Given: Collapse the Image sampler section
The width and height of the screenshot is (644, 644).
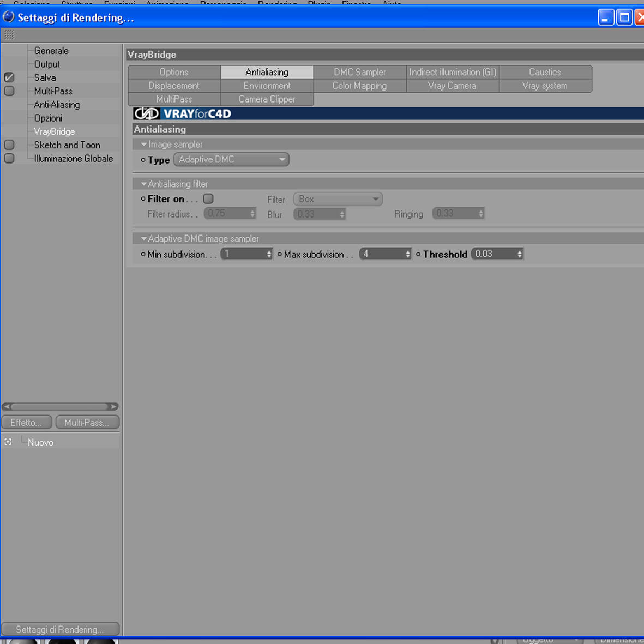Looking at the screenshot, I should [x=144, y=145].
